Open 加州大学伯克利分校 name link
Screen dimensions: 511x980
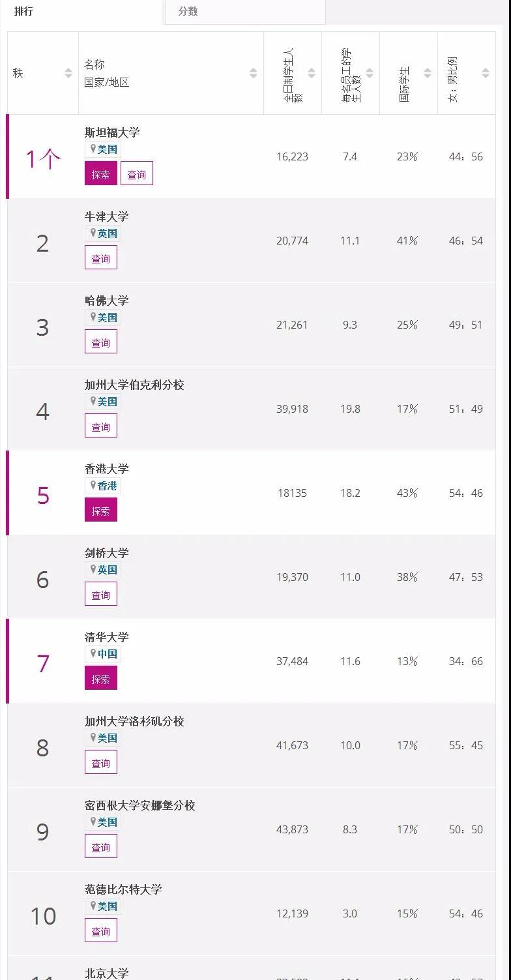134,385
